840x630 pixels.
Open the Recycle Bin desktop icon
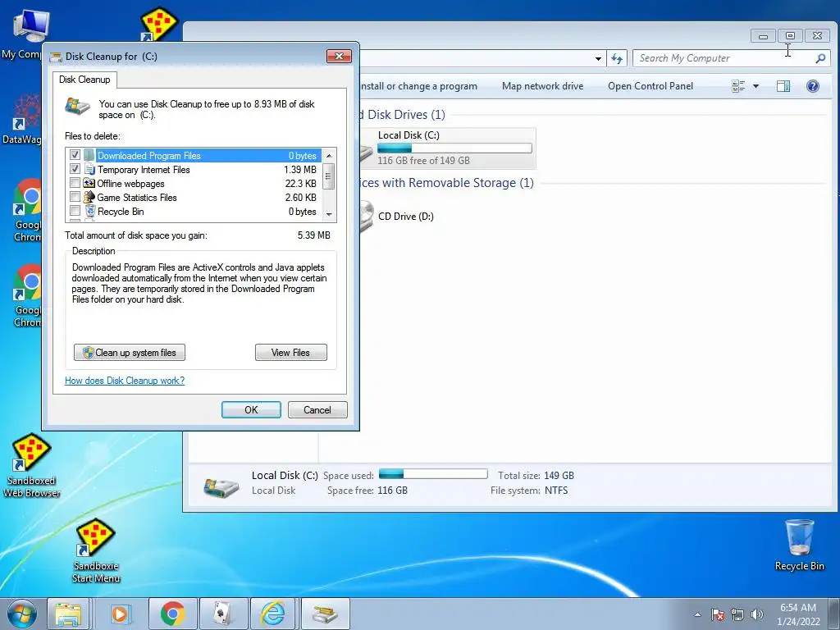tap(799, 545)
